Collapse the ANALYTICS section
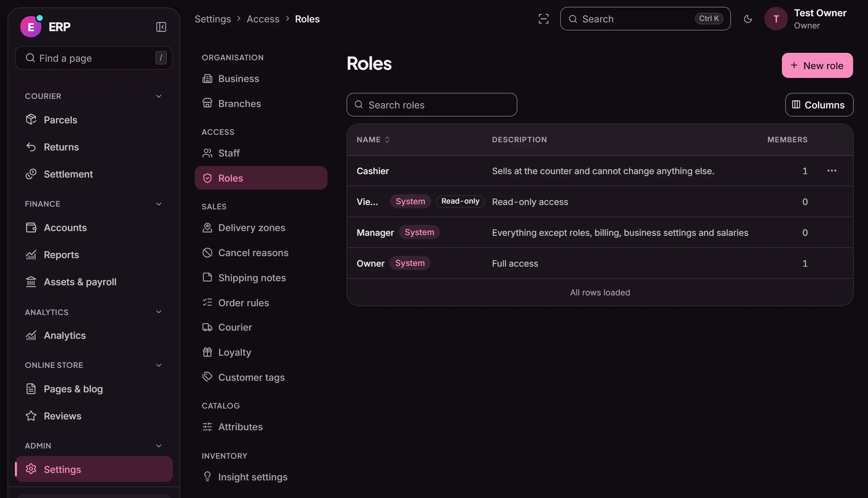Screen dimensions: 868x498 158,312
